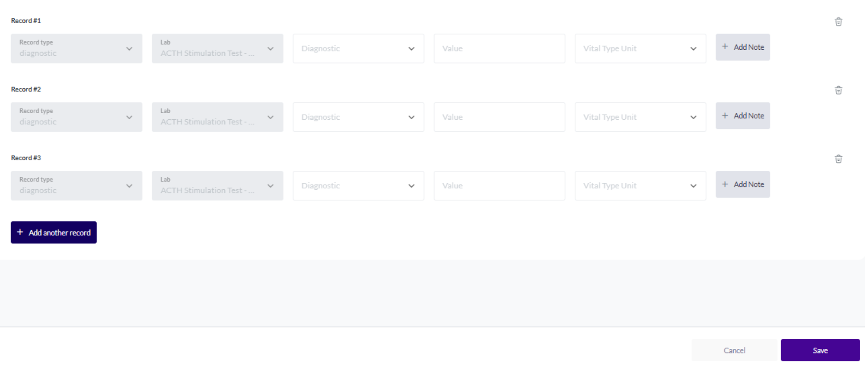Expand Vital Type Unit dropdown for Record #1
Viewport: 868px width, 371px height.
point(640,48)
